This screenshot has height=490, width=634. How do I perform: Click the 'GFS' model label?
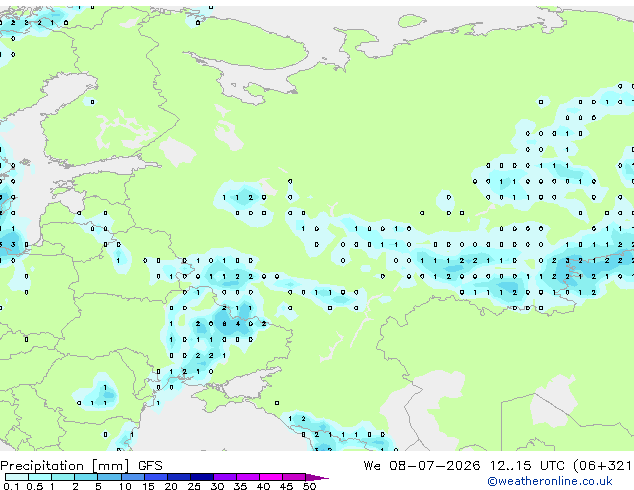(x=150, y=466)
